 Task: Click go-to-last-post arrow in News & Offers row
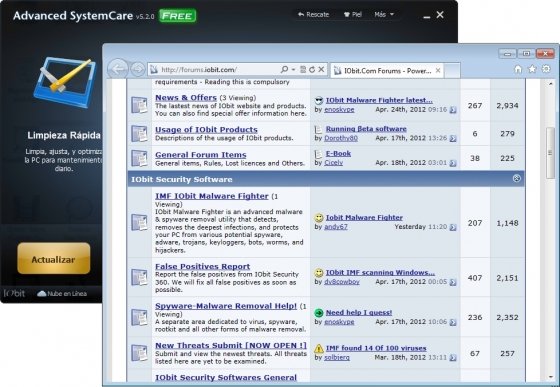pyautogui.click(x=453, y=110)
